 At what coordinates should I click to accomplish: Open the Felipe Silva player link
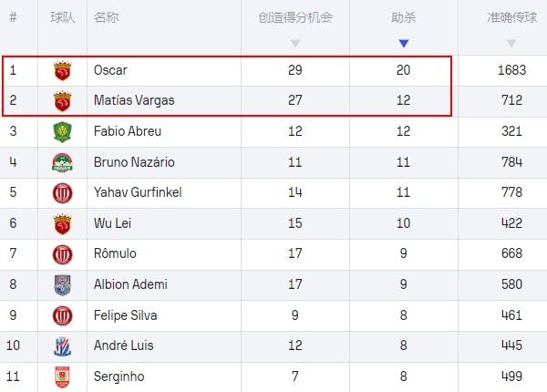coord(126,315)
